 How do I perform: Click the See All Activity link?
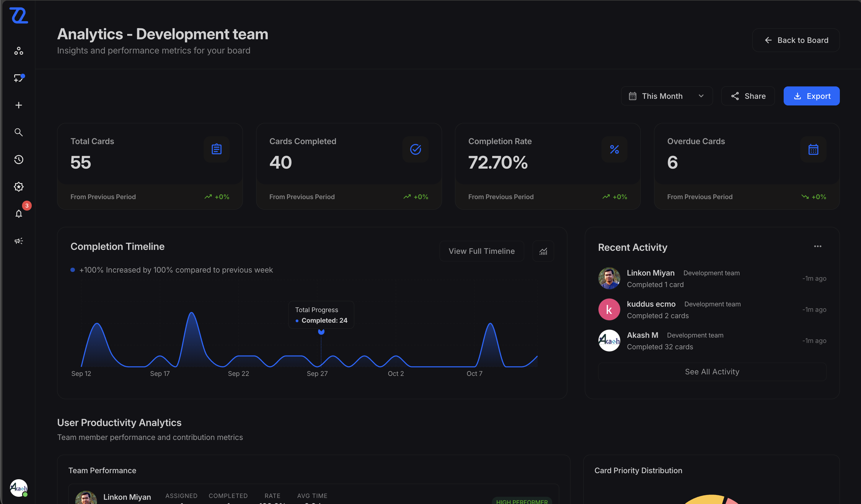pyautogui.click(x=712, y=372)
